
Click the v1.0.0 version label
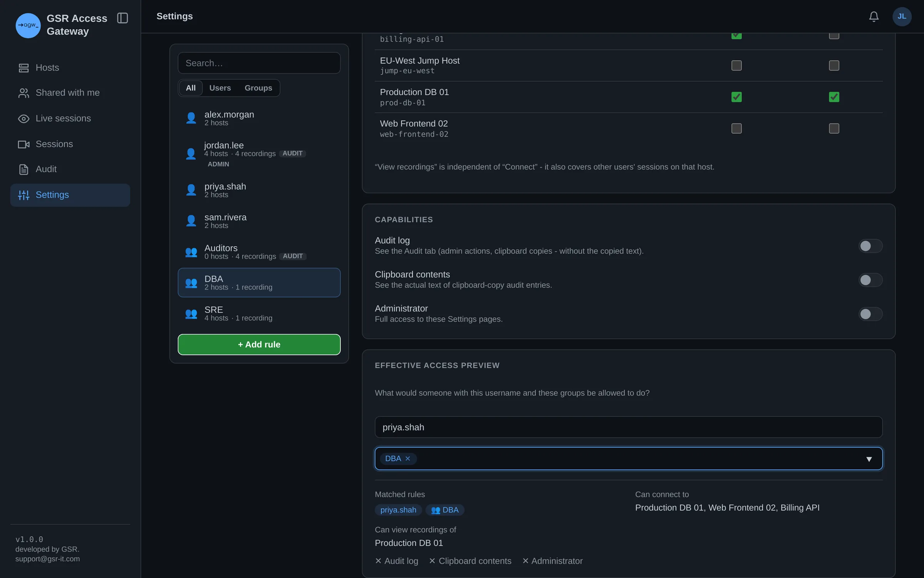(x=29, y=539)
